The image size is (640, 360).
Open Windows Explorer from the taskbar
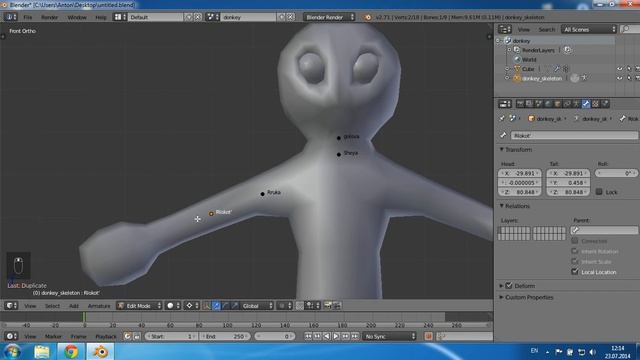coord(42,351)
